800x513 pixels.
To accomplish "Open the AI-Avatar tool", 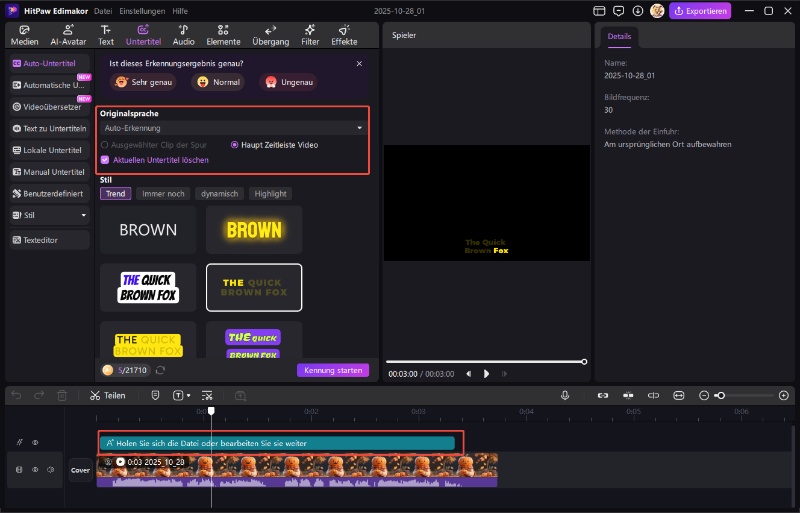I will [67, 35].
